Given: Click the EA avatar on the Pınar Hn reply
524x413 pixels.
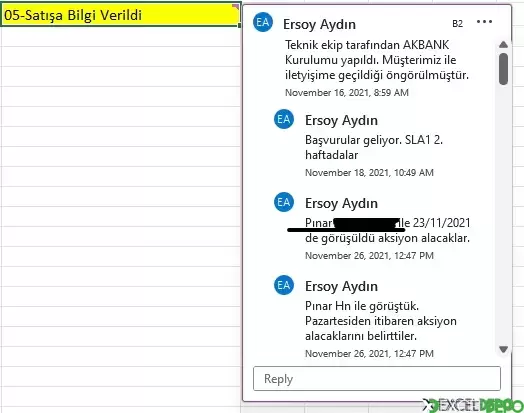Looking at the screenshot, I should tap(284, 285).
